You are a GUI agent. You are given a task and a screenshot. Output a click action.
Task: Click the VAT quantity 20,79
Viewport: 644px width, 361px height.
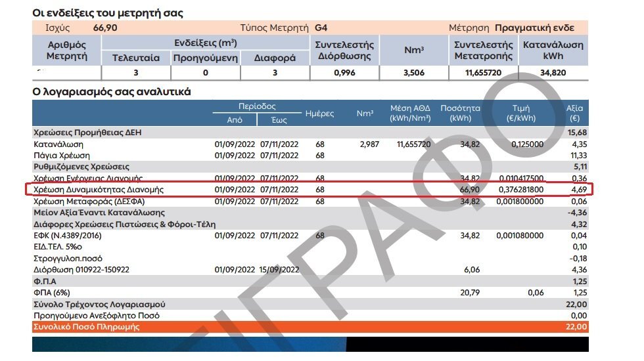tap(470, 293)
